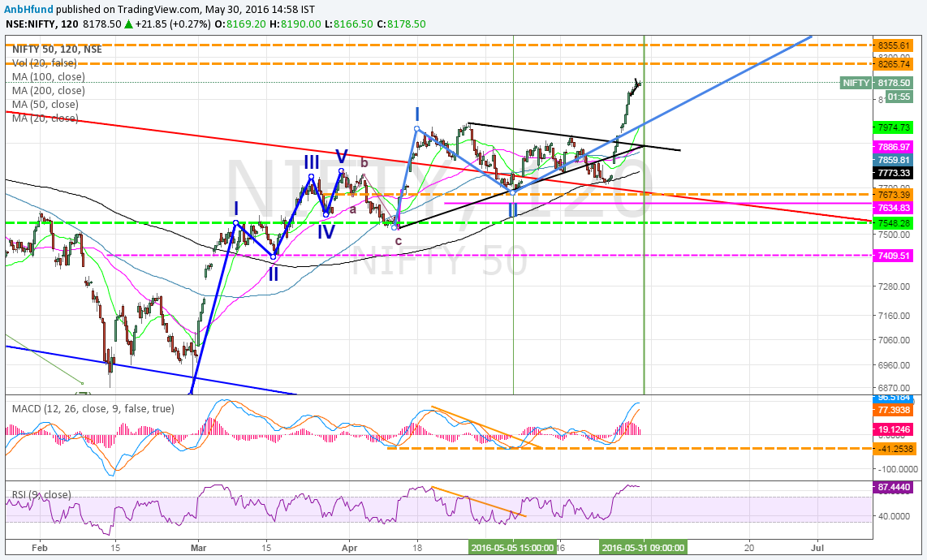This screenshot has width=927, height=560.
Task: Click the green NIFTY tag on price axis
Action: pyautogui.click(x=856, y=83)
